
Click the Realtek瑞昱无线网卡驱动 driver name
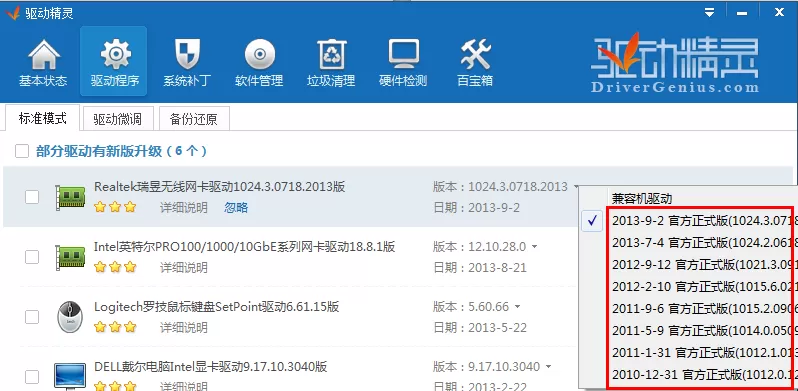(x=220, y=187)
